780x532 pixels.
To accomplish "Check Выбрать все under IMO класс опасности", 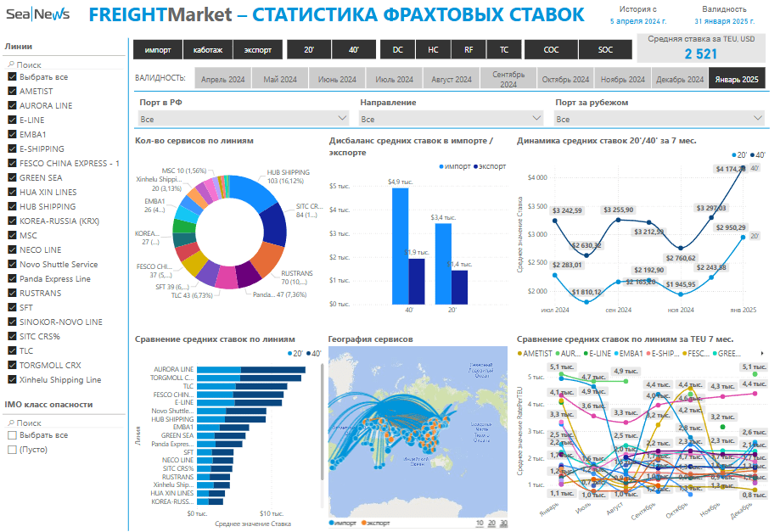I will 13,435.
